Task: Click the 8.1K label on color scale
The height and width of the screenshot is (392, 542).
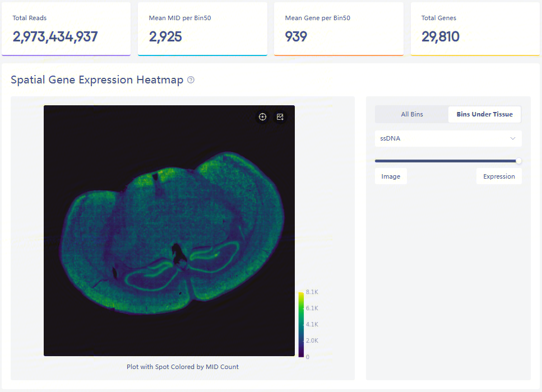Action: (x=312, y=292)
